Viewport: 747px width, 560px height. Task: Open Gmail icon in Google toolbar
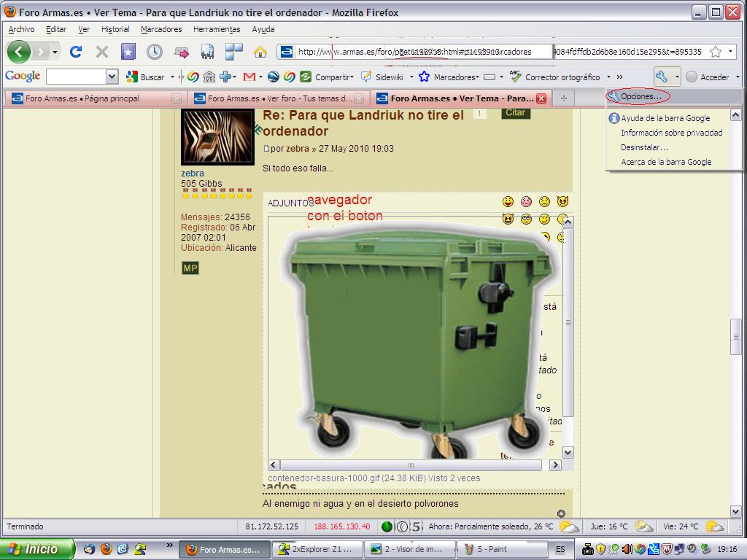point(249,77)
